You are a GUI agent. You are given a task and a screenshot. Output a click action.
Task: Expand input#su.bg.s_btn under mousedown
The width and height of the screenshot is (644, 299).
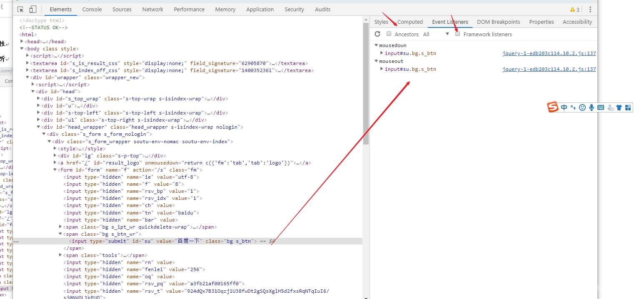[382, 53]
